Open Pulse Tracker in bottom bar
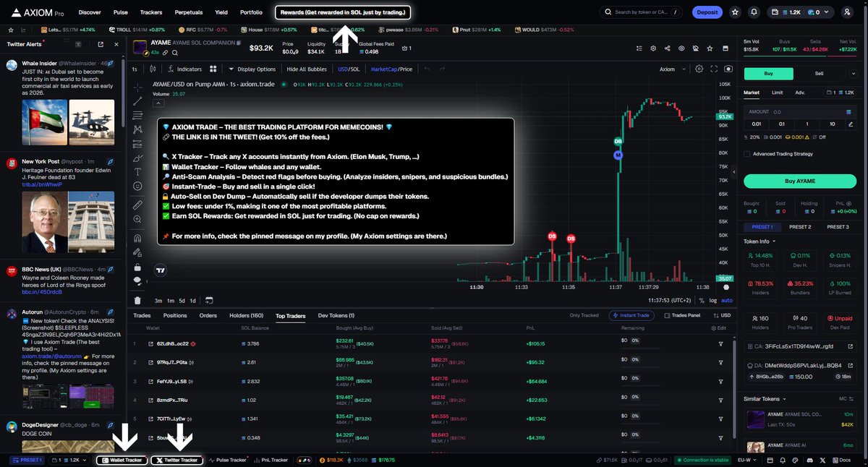 [x=226, y=460]
